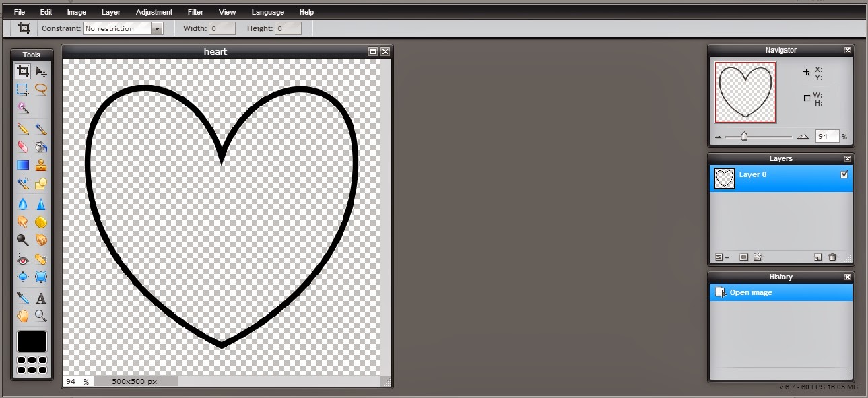The width and height of the screenshot is (868, 398).
Task: Click the delete layer trash icon
Action: pyautogui.click(x=832, y=257)
